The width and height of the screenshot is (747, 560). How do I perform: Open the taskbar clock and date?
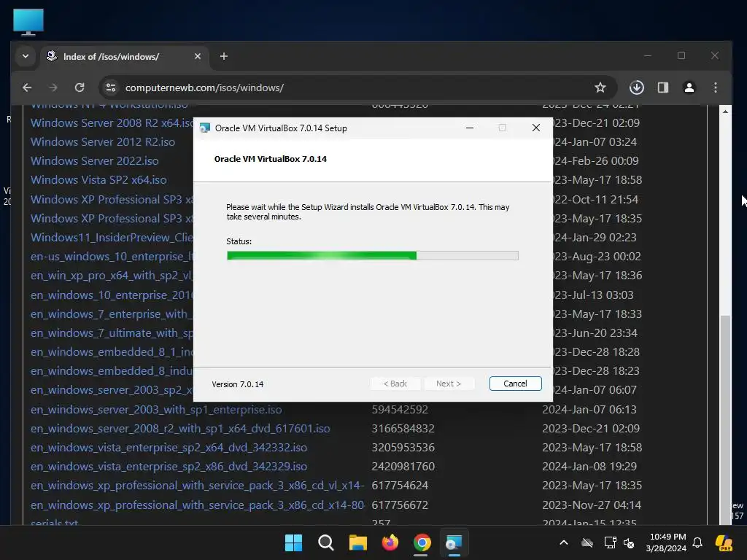[666, 542]
